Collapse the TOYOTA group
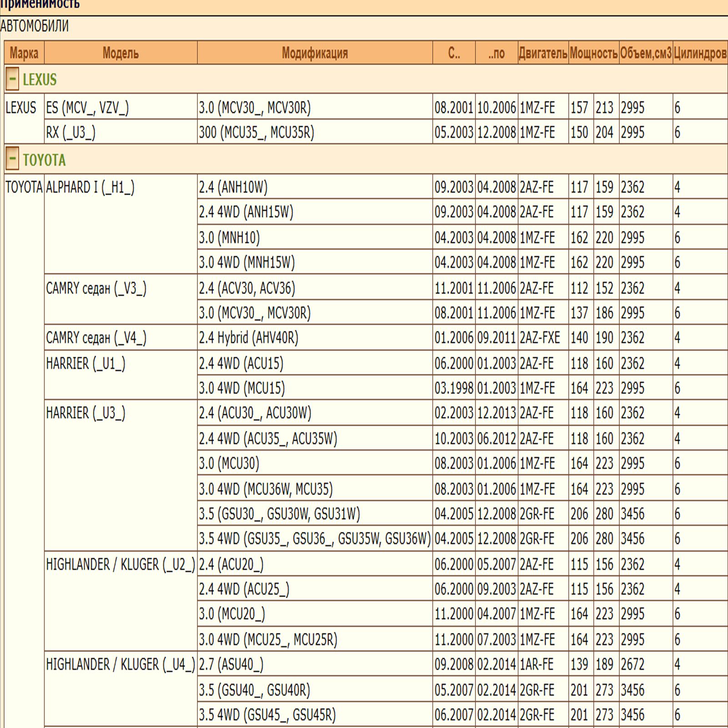The image size is (728, 728). click(x=12, y=160)
